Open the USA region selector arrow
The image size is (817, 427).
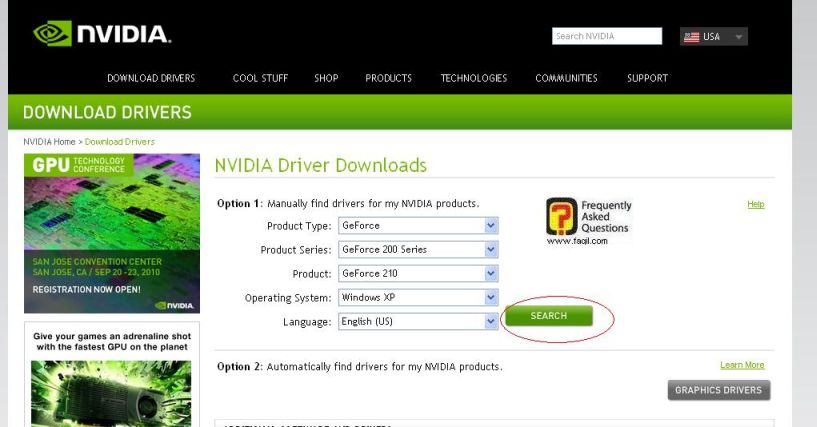(739, 37)
